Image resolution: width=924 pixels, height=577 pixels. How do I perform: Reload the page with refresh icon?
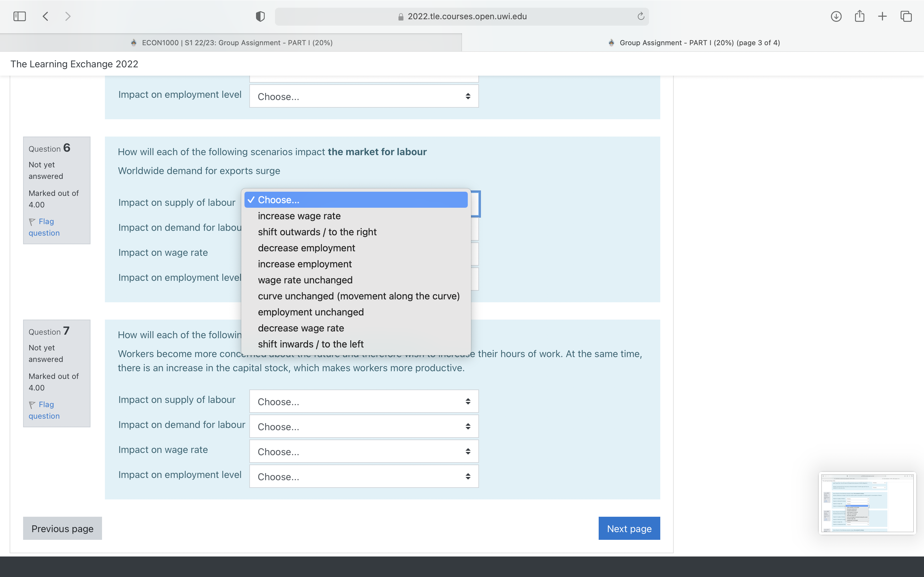[x=641, y=16]
